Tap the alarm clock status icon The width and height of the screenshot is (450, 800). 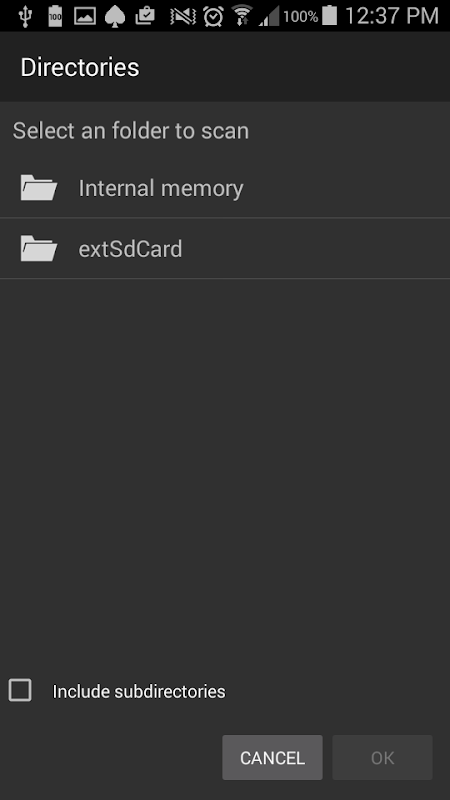pyautogui.click(x=213, y=16)
